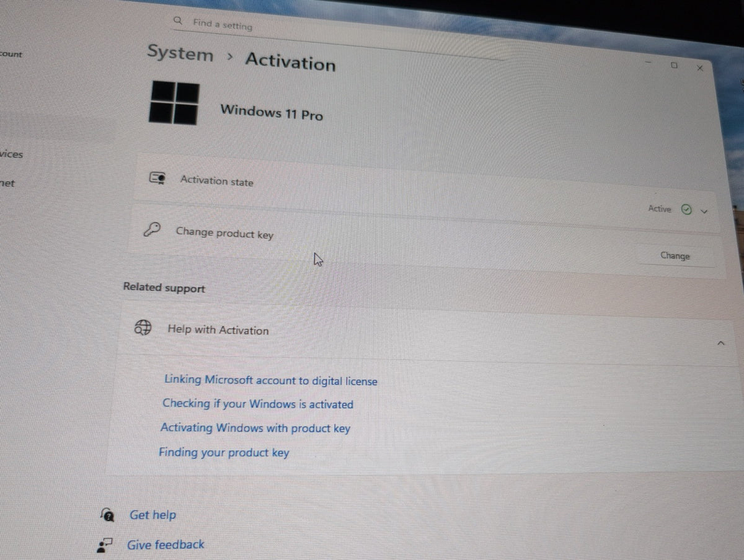Click the search magnifier icon
744x560 pixels.
tap(178, 20)
